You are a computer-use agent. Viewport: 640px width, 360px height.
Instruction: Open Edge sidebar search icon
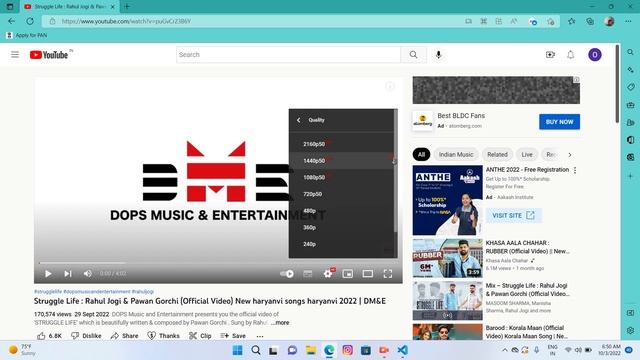point(631,52)
